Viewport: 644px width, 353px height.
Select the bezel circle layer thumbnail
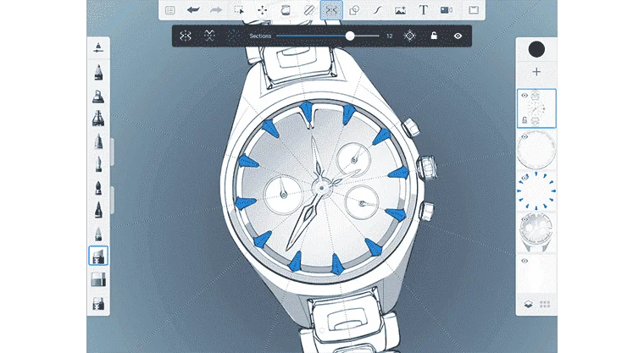(x=536, y=150)
